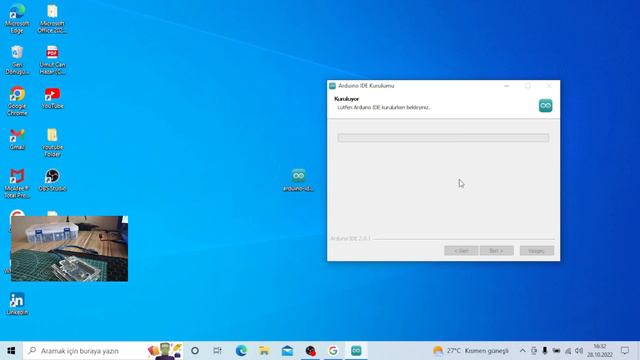The width and height of the screenshot is (640, 360).
Task: Open the network tray icon
Action: [568, 351]
